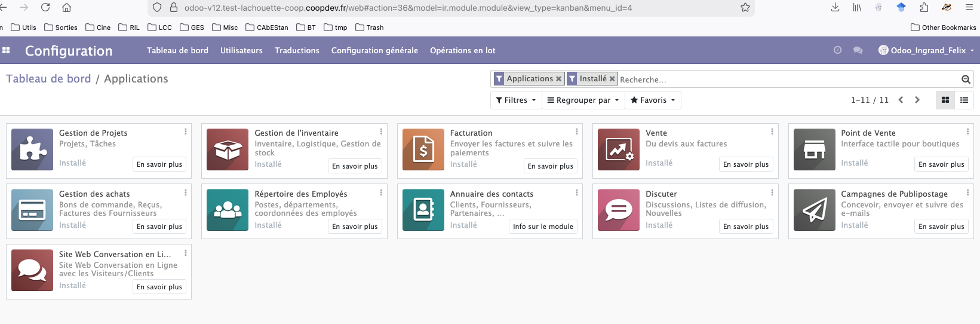This screenshot has width=980, height=324.
Task: Expand the Regrouper par dropdown
Action: (583, 100)
